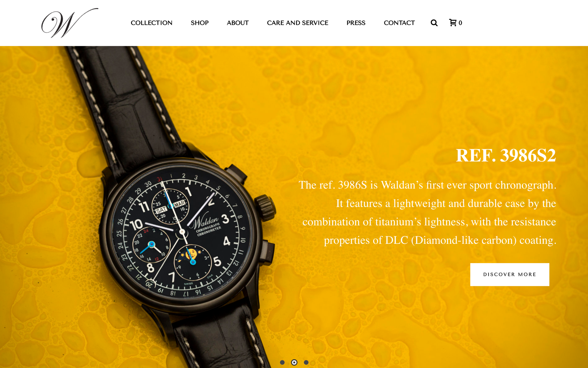Select the active second carousel dot
Screen dimensions: 588x368
[294, 362]
